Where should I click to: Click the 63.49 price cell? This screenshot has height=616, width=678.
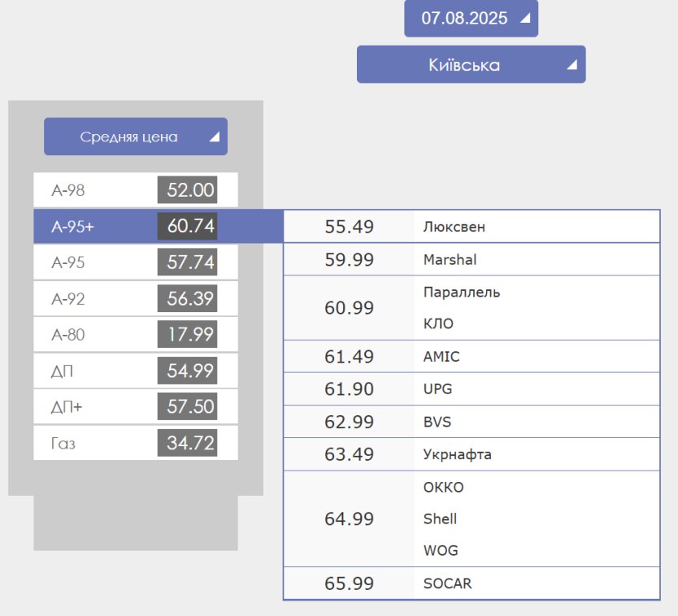(349, 454)
